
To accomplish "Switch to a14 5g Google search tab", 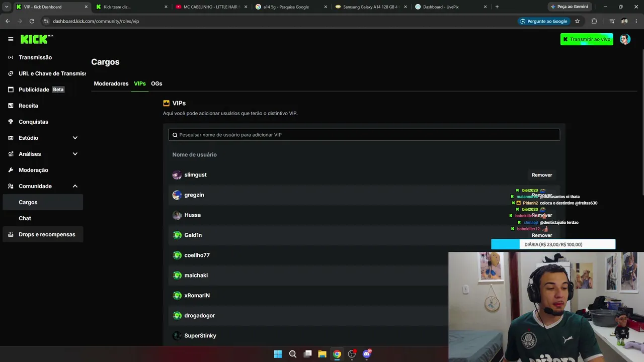I will point(291,7).
